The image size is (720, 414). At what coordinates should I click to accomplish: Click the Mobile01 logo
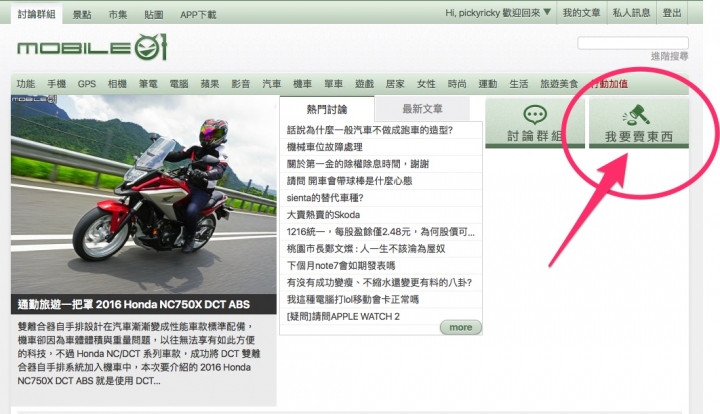click(92, 47)
